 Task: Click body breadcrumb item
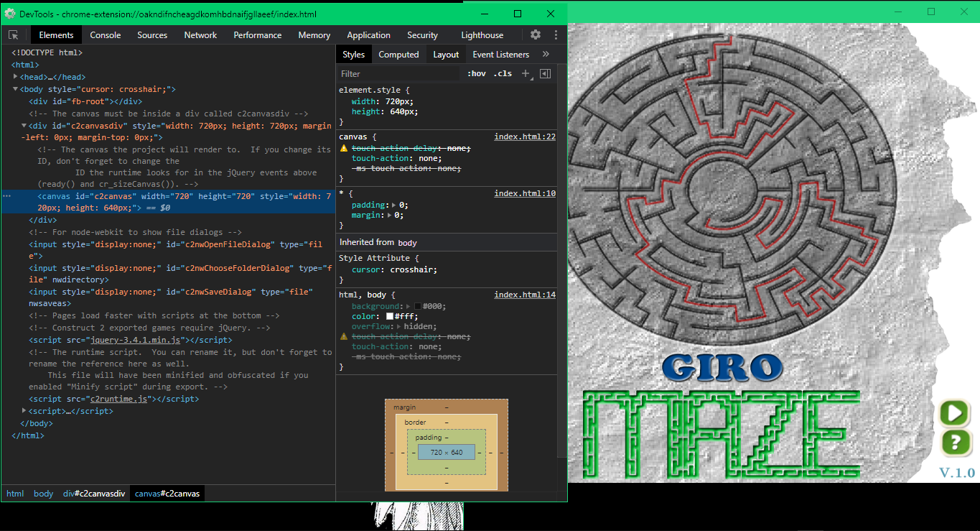(43, 494)
